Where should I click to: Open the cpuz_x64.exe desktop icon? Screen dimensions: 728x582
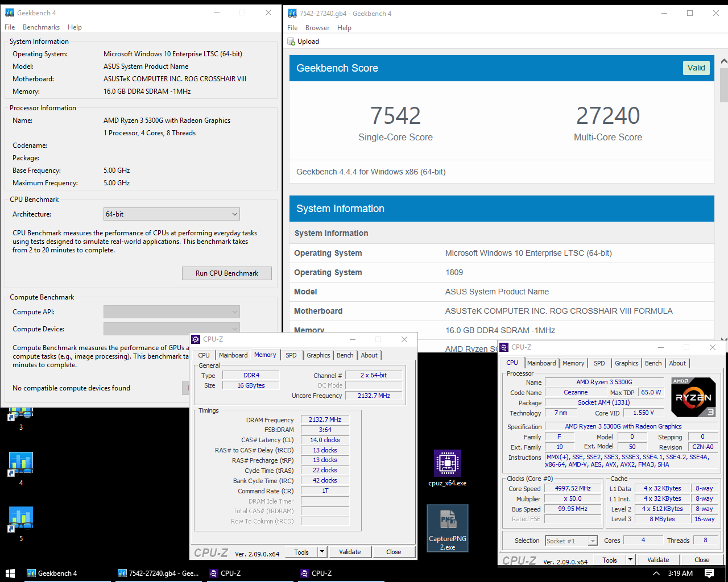coord(448,469)
